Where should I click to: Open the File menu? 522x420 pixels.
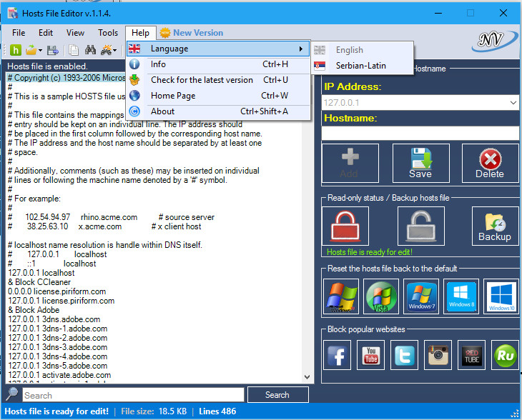tap(19, 33)
